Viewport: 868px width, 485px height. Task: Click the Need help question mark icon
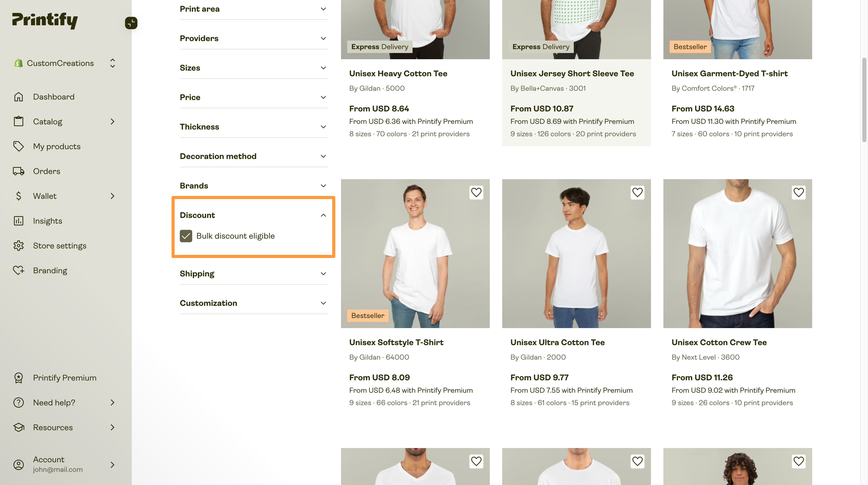point(19,403)
